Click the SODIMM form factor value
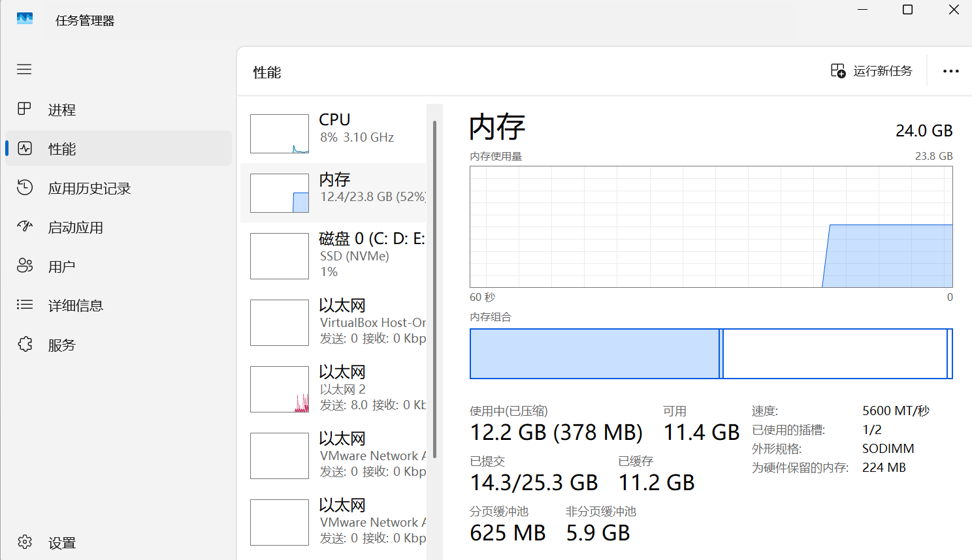The image size is (972, 560). [888, 448]
